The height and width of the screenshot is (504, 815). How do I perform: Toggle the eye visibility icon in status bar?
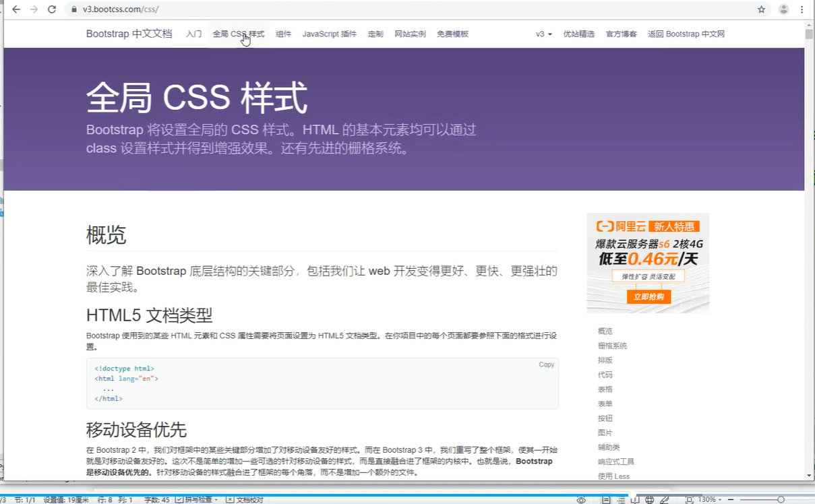tap(581, 499)
